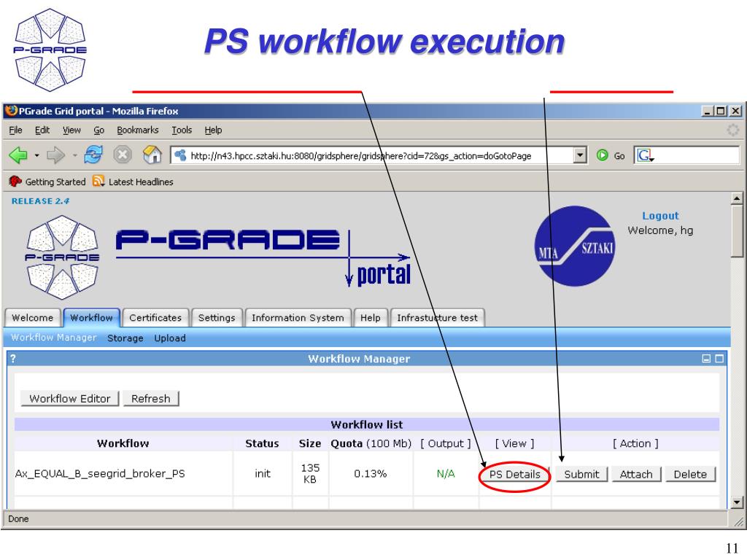Select the Upload sub-tab
The height and width of the screenshot is (560, 747).
tap(170, 338)
